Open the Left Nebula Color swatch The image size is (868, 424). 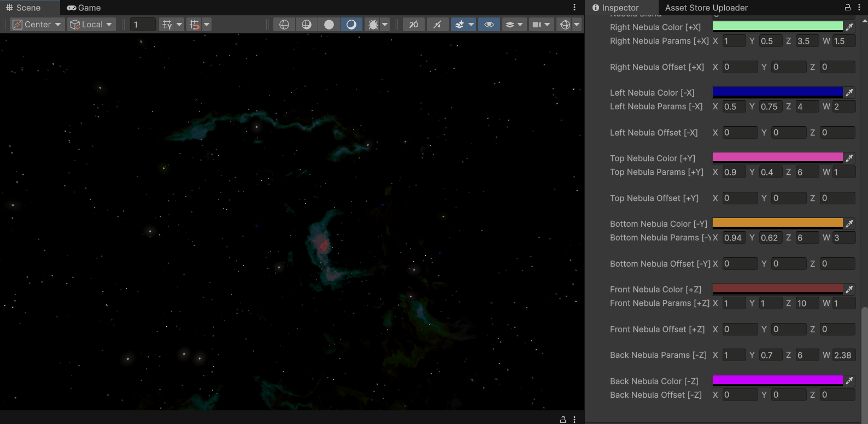pyautogui.click(x=777, y=92)
